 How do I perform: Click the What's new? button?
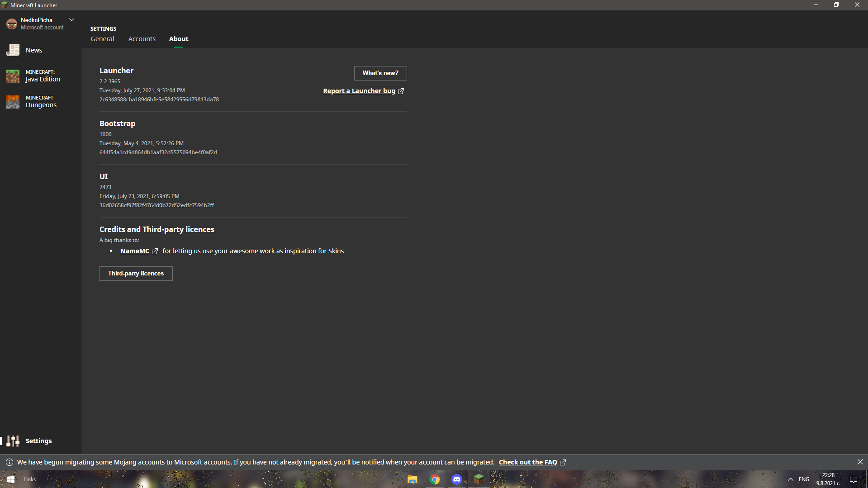[380, 73]
